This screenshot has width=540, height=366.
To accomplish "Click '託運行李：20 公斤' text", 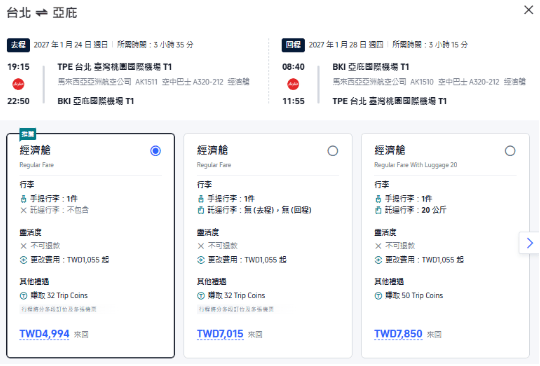I will (x=415, y=210).
